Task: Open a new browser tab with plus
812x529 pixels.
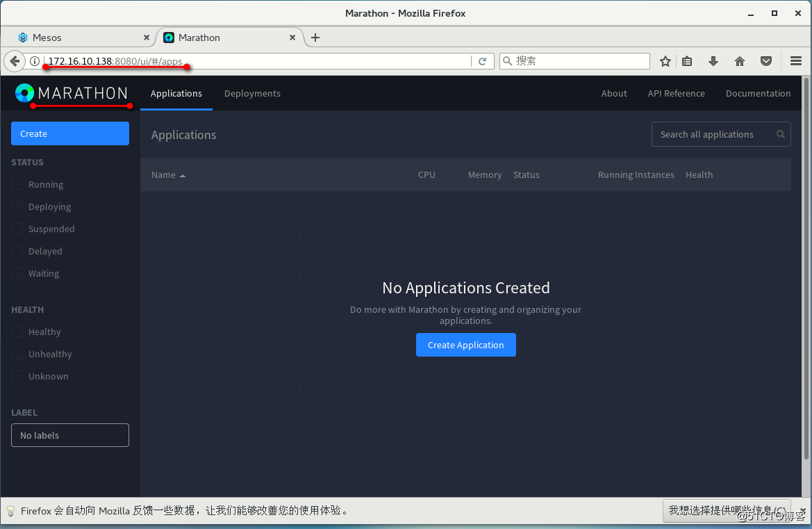Action: click(x=315, y=38)
